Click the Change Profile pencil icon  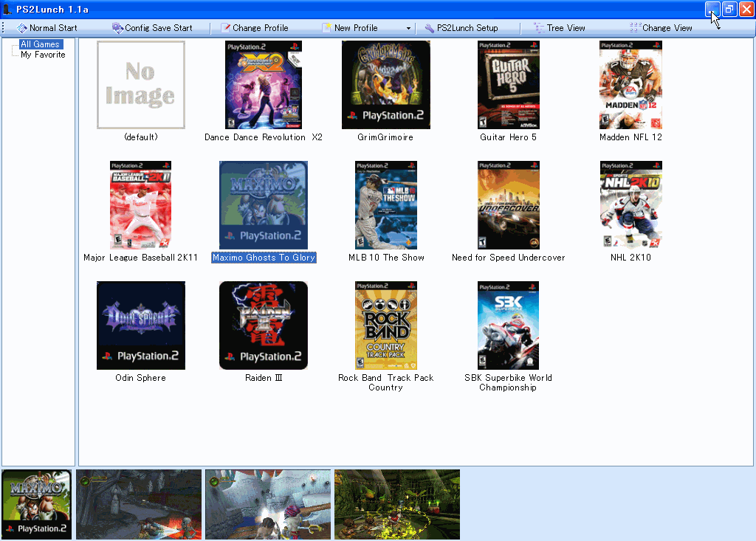225,28
